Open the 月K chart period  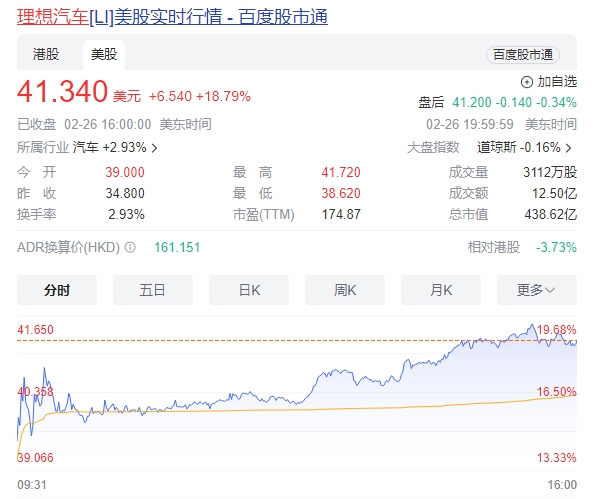[x=441, y=290]
